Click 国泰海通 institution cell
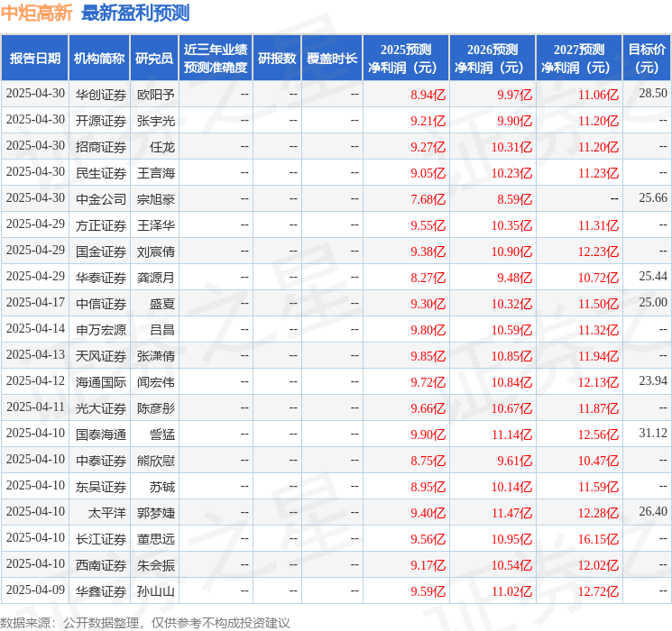 pyautogui.click(x=101, y=434)
